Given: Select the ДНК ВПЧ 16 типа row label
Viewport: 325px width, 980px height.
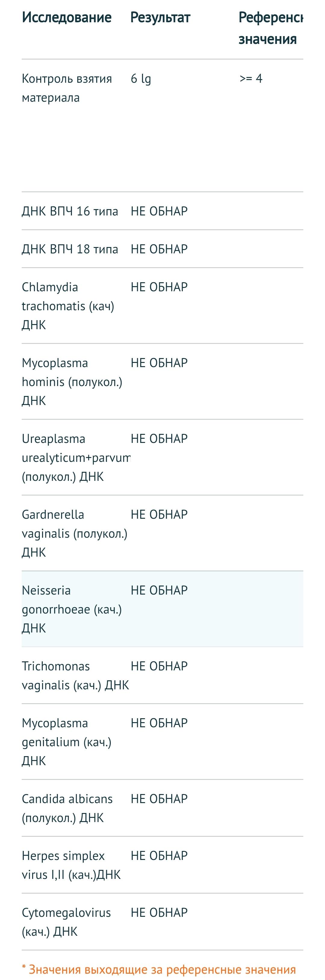Looking at the screenshot, I should (70, 211).
